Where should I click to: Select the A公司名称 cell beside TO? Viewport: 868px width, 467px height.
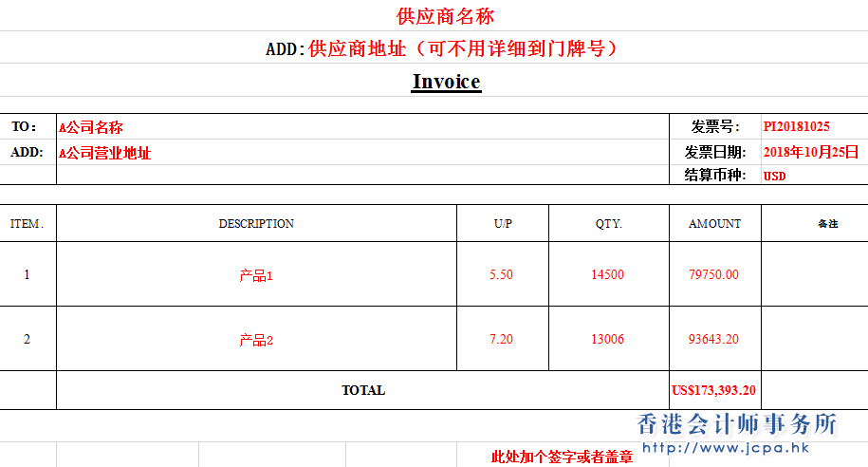click(91, 127)
